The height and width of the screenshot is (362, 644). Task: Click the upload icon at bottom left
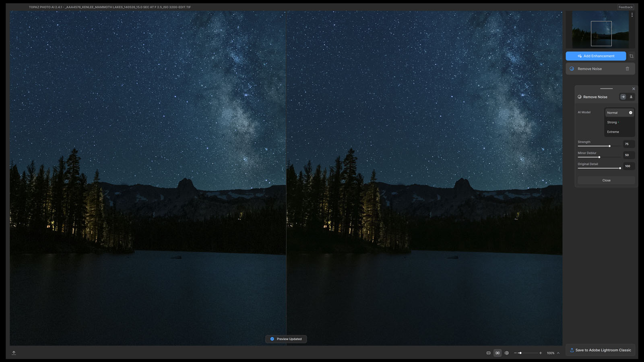pos(14,353)
